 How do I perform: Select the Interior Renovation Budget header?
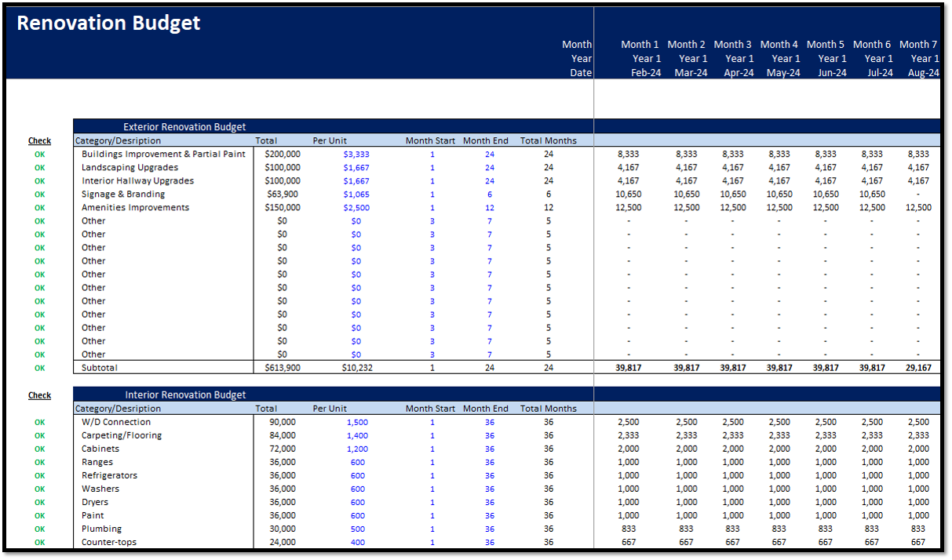pyautogui.click(x=185, y=395)
